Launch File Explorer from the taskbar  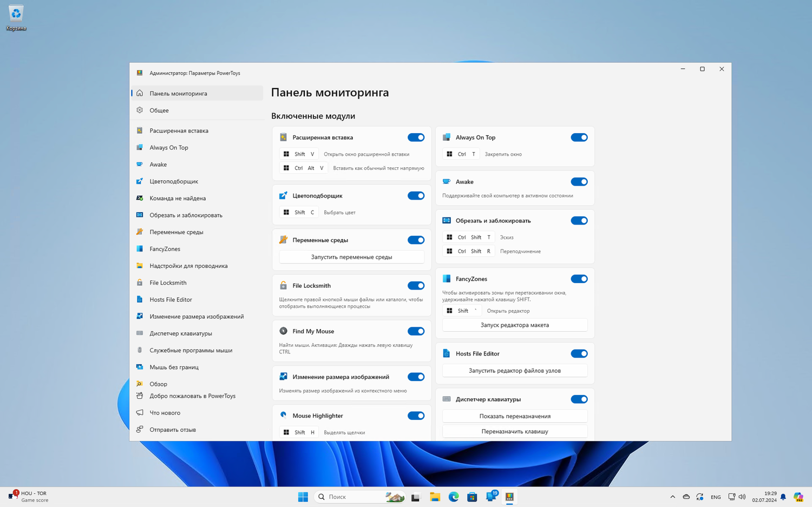[435, 497]
